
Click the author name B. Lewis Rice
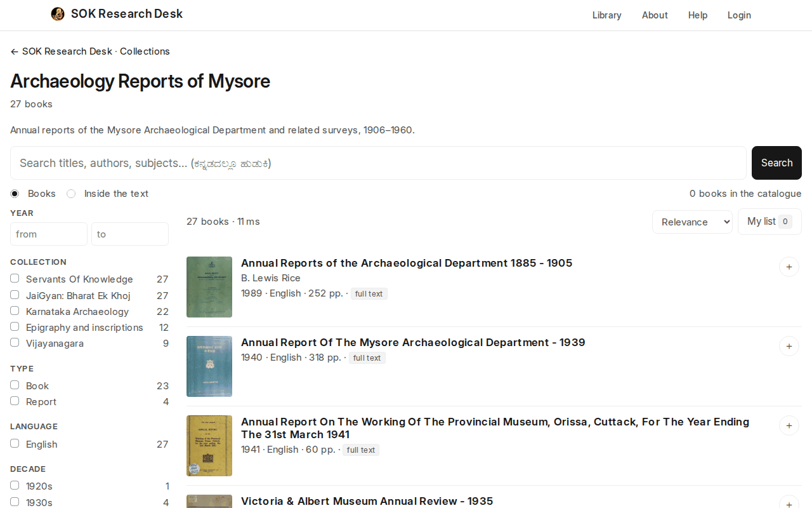point(271,278)
